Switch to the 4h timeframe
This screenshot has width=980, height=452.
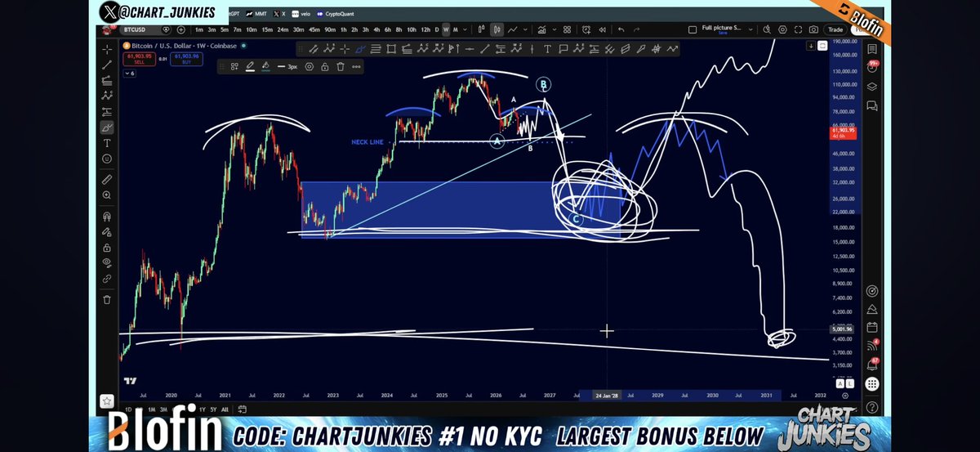[376, 29]
